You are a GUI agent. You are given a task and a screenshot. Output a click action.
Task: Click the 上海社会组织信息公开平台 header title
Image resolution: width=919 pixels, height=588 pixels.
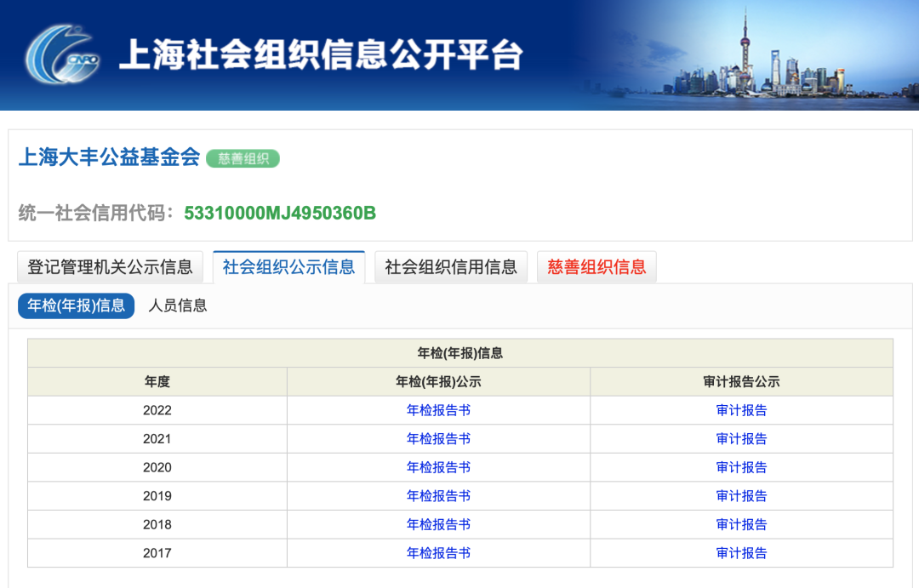(x=321, y=55)
